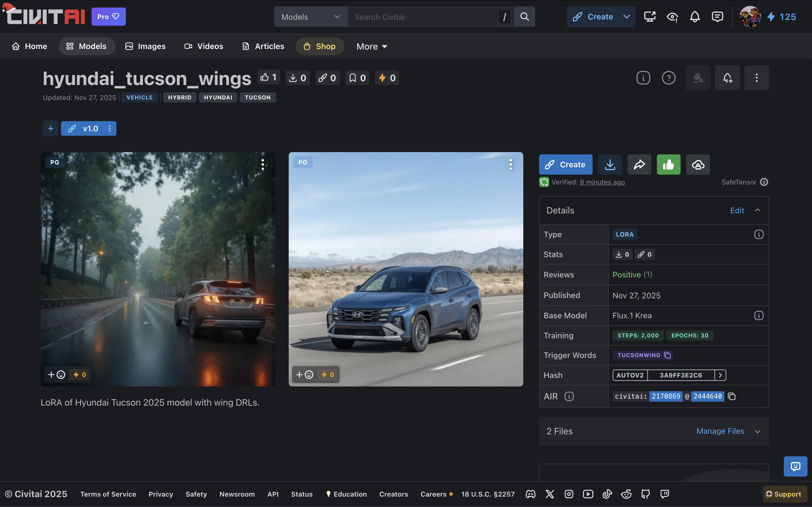Click the share arrow button
This screenshot has height=507, width=812.
pos(639,165)
